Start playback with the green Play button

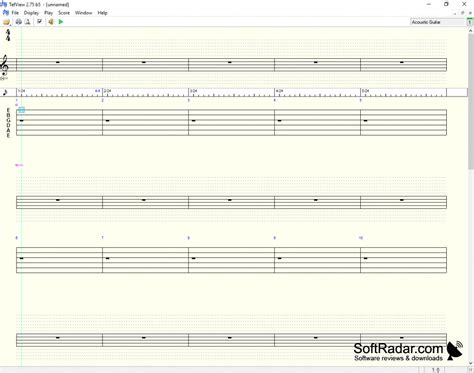tap(61, 22)
